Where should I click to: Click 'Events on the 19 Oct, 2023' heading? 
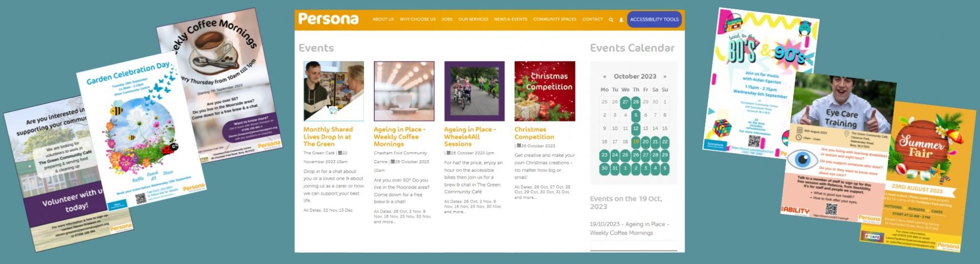point(626,202)
